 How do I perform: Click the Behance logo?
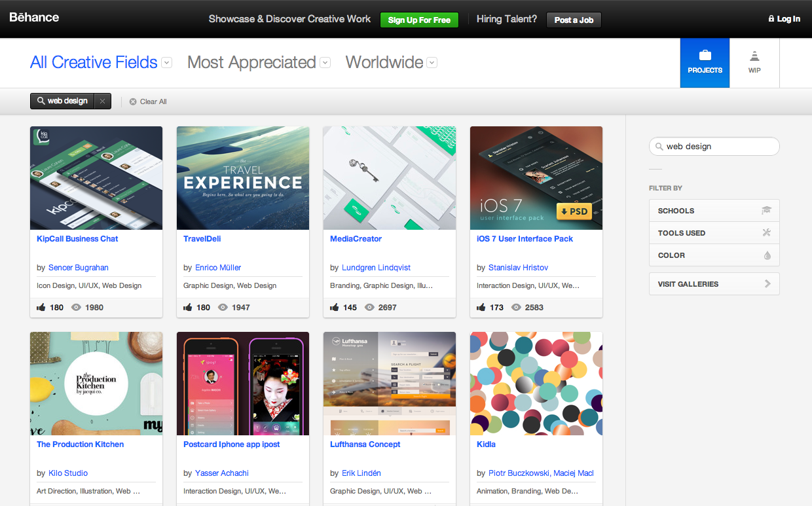click(x=34, y=17)
